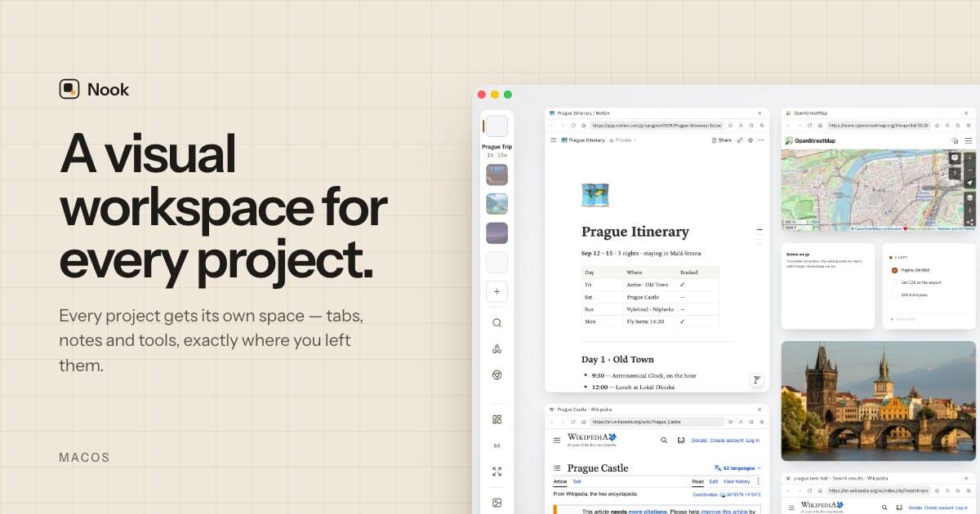
Task: Switch to the Edit tab
Action: [714, 482]
